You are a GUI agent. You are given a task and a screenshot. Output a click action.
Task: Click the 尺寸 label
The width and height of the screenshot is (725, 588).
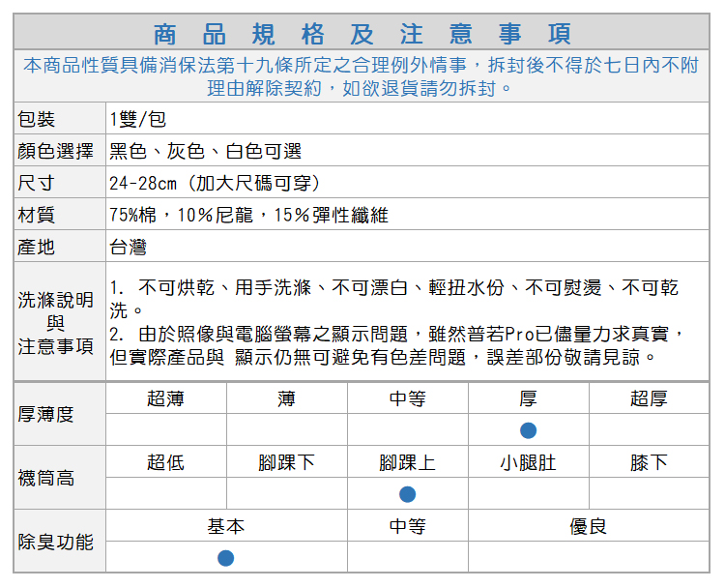coord(36,183)
